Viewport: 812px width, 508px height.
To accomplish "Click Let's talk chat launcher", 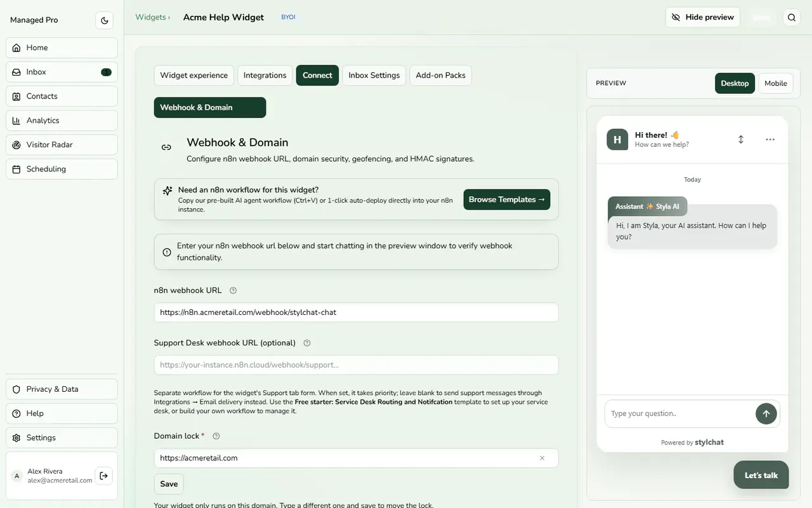I will coord(761,475).
